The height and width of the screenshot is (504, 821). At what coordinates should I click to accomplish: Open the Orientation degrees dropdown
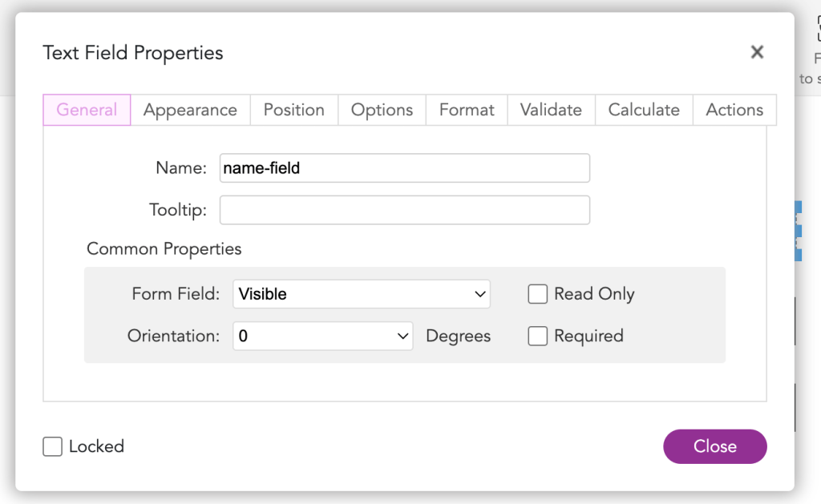click(322, 336)
